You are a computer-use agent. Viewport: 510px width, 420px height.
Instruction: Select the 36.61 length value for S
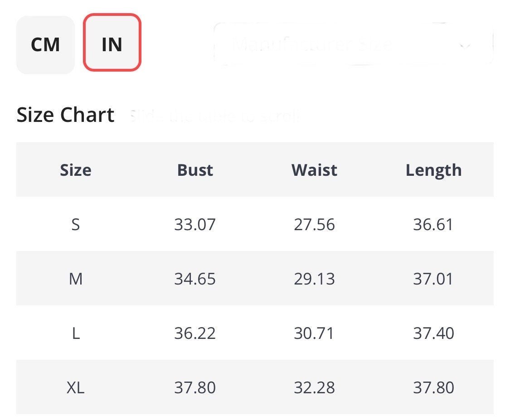433,224
